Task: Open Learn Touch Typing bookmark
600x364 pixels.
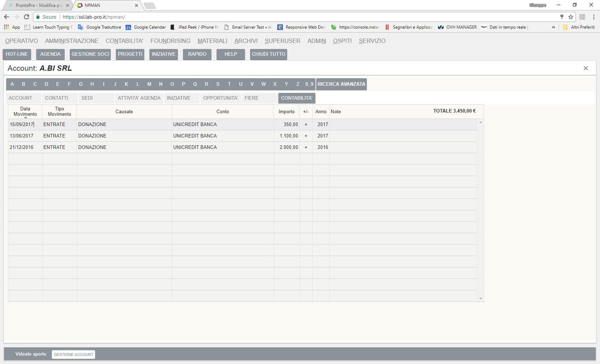Action: coord(49,27)
